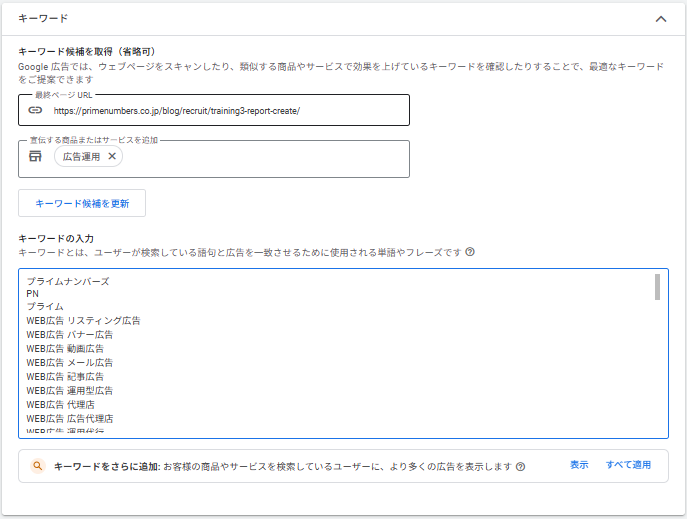Viewport: 687px width, 519px height.
Task: Collapse the キーワード section with chevron
Action: pos(660,18)
